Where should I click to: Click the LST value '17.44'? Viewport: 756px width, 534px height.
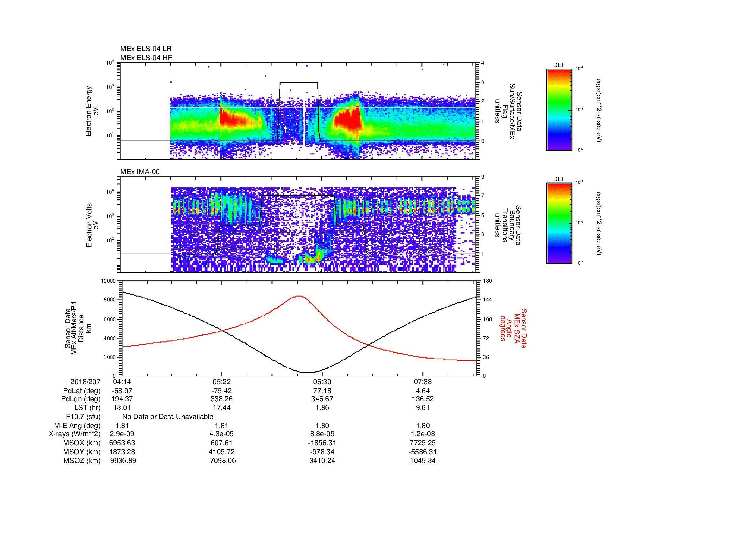pyautogui.click(x=222, y=408)
